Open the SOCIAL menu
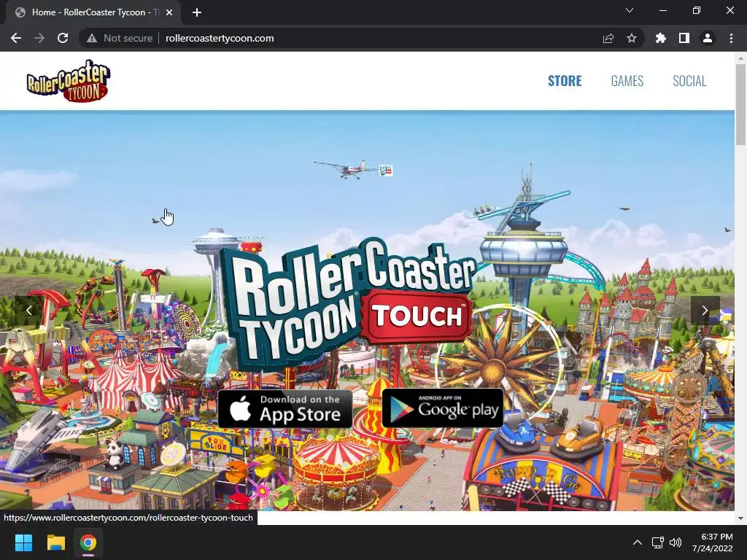747x560 pixels. pyautogui.click(x=689, y=81)
